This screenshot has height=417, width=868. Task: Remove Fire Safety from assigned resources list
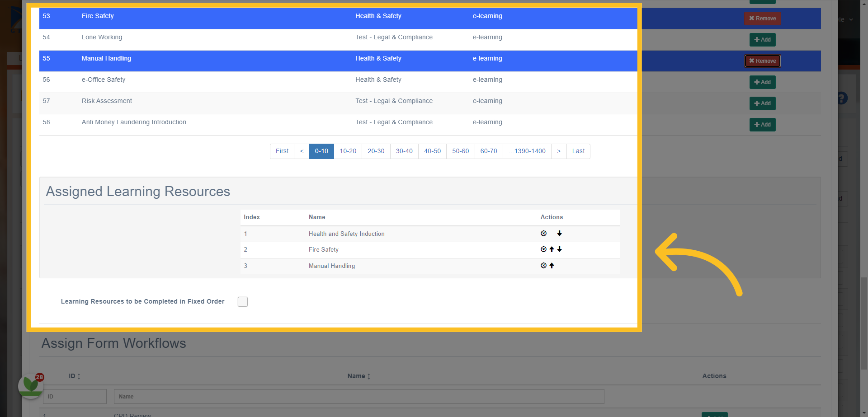(x=543, y=249)
